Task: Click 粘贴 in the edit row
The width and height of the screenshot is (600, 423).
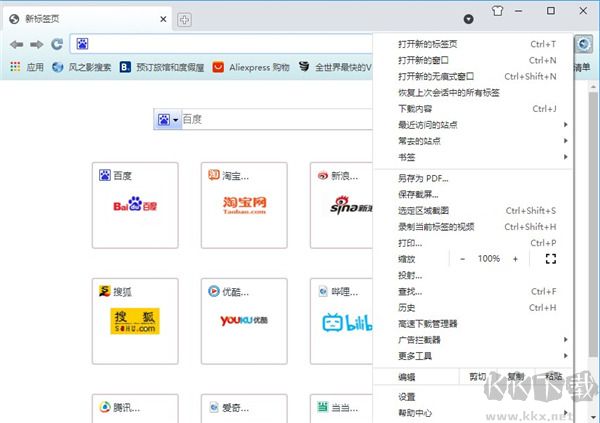Action: point(553,377)
